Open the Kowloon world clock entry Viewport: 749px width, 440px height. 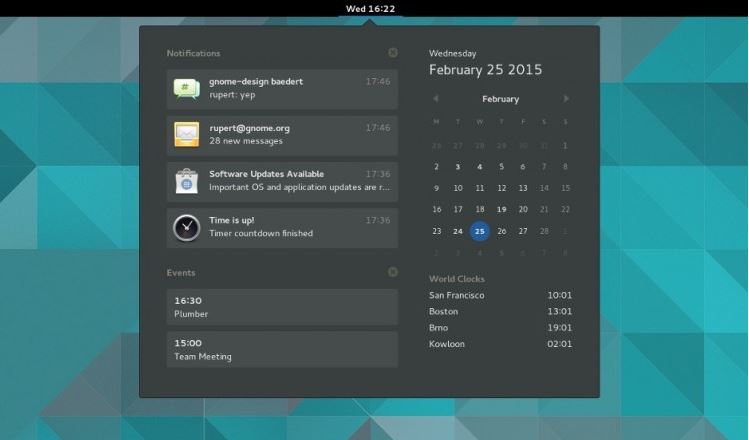coord(500,344)
